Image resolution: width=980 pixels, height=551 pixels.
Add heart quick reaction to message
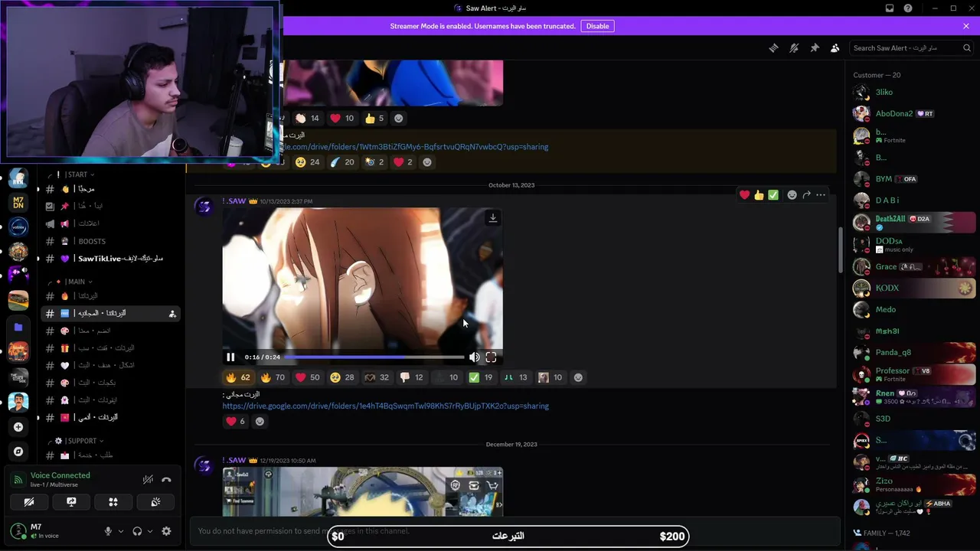point(744,195)
